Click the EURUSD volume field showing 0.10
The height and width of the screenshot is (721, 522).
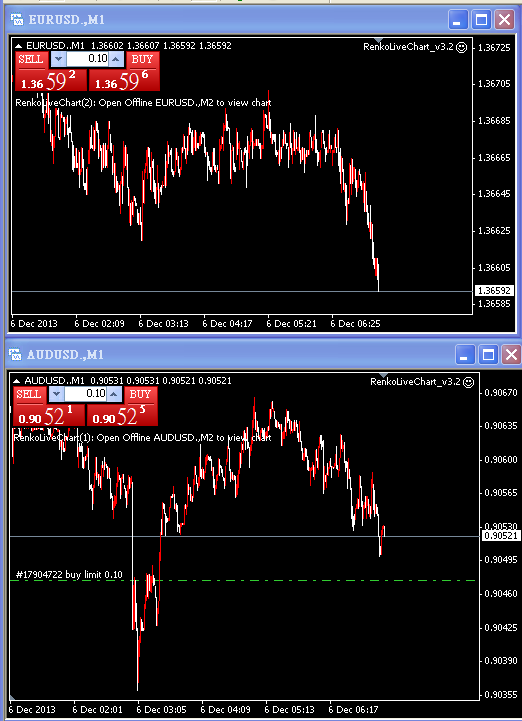87,59
